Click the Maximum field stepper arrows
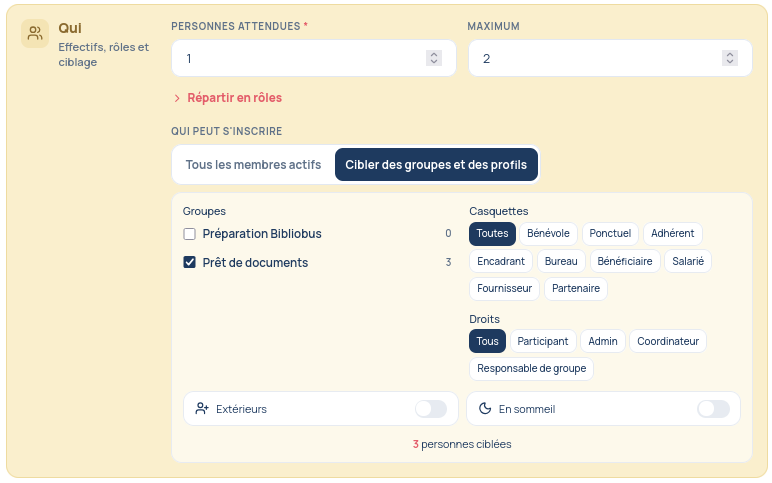 [730, 58]
